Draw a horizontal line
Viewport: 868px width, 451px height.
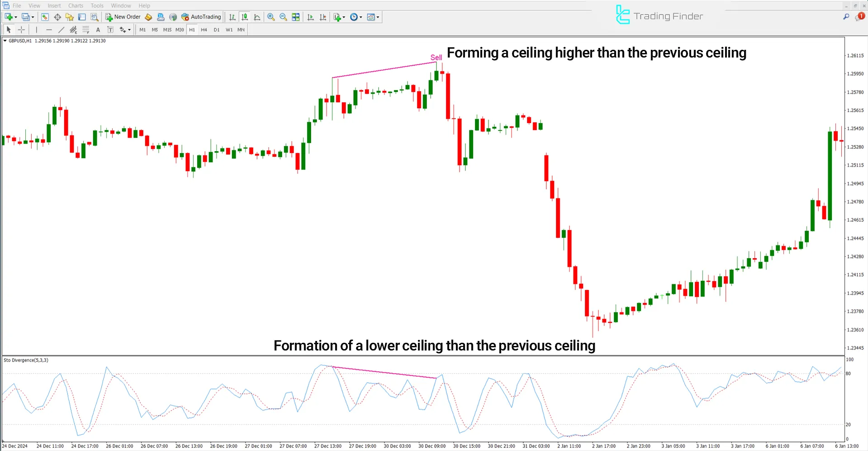(49, 29)
